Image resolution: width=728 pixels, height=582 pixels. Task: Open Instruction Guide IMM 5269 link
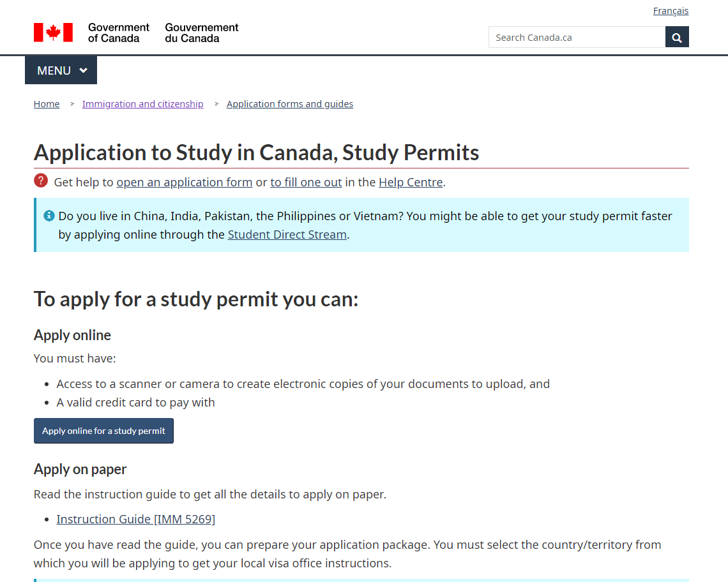tap(135, 519)
